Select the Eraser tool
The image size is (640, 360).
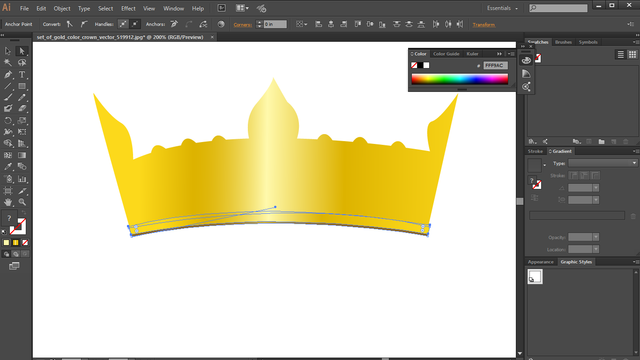coord(22,109)
